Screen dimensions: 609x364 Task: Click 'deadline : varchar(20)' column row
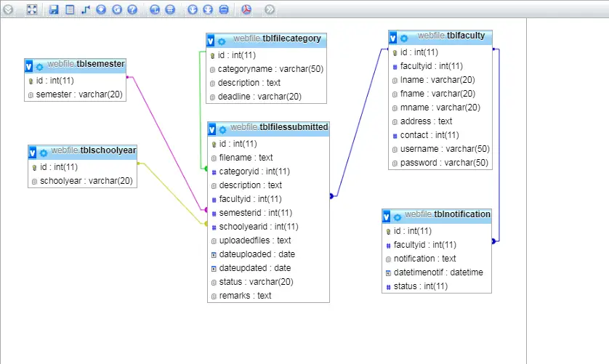pos(267,97)
